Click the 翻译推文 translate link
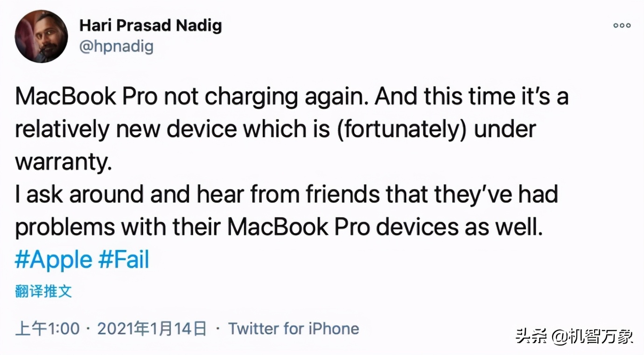Image resolution: width=644 pixels, height=355 pixels. [43, 291]
